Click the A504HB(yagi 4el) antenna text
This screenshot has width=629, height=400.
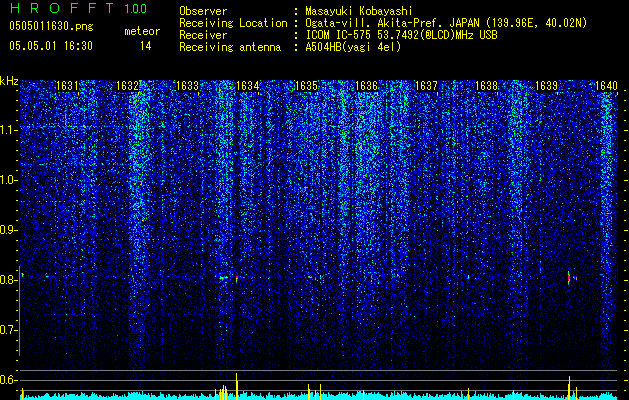click(x=353, y=47)
